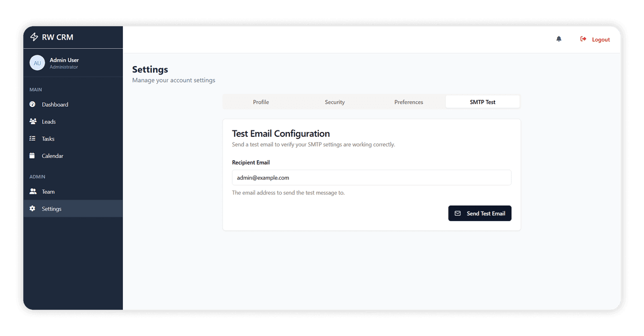Click the envelope icon on Send Test Email

[x=458, y=213]
